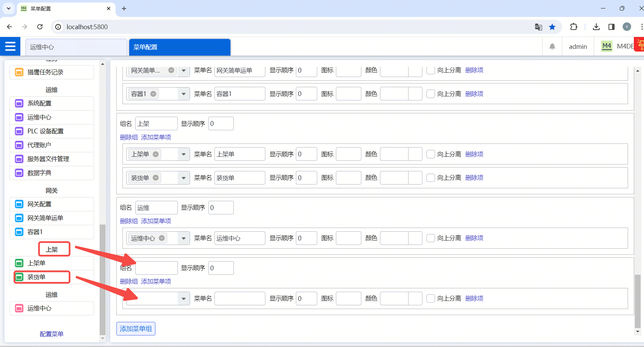Click the sidebar 运维中心 purple icon
This screenshot has width=644, height=347.
19,117
